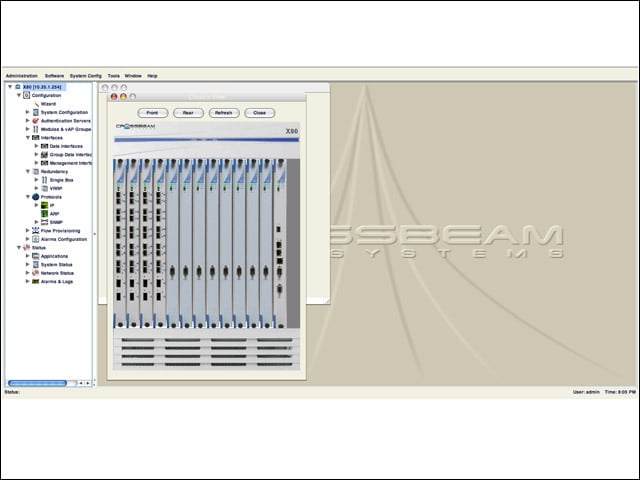Expand the System Configuration node

point(28,112)
